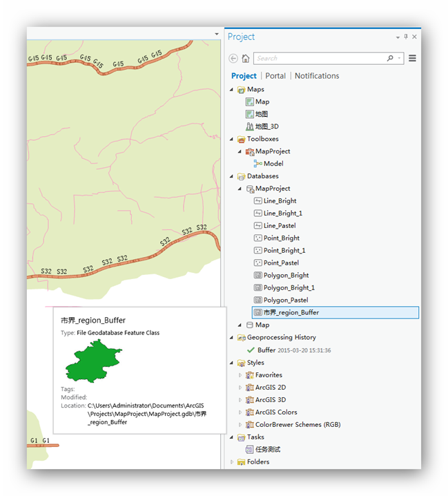The width and height of the screenshot is (448, 496).
Task: Click the magnifier search icon
Action: pos(391,59)
